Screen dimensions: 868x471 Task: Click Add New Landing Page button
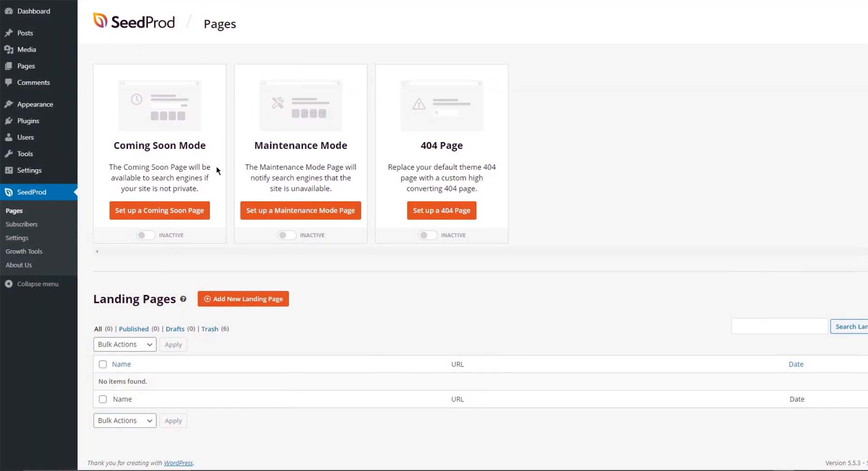click(x=243, y=299)
